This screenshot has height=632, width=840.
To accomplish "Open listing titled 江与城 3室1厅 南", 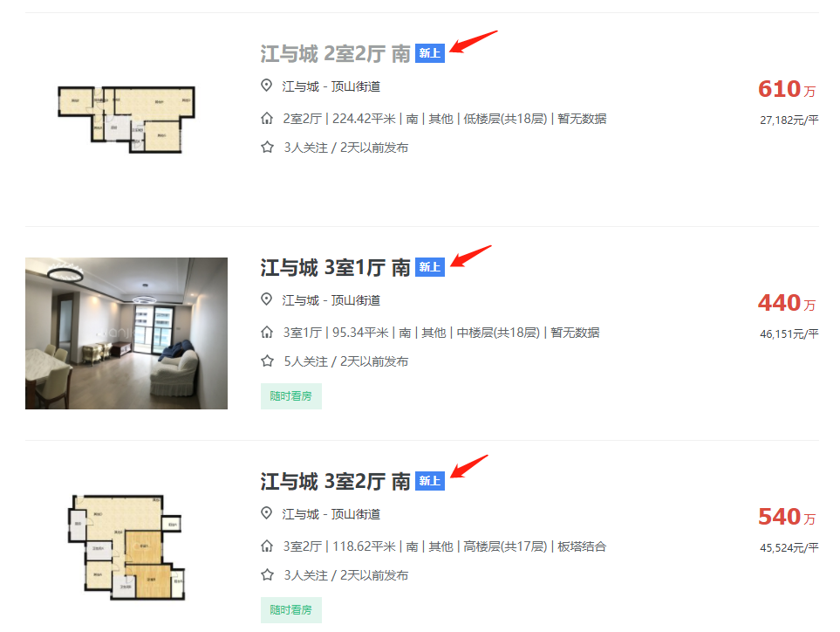I will click(335, 267).
